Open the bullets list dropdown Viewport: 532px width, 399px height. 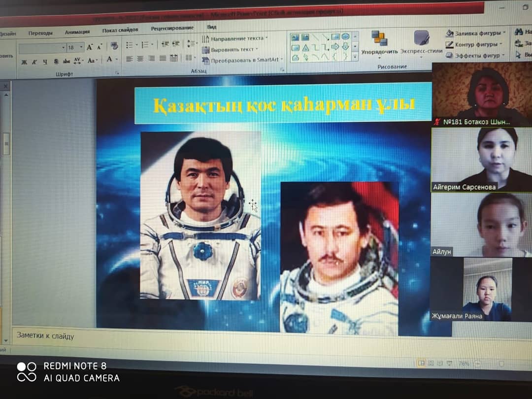click(x=137, y=45)
